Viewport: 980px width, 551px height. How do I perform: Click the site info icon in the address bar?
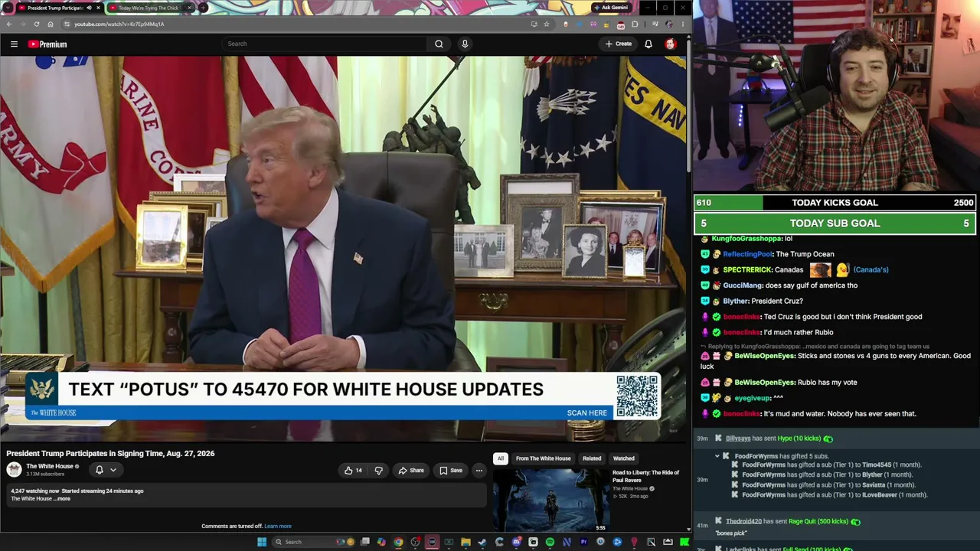[x=67, y=24]
